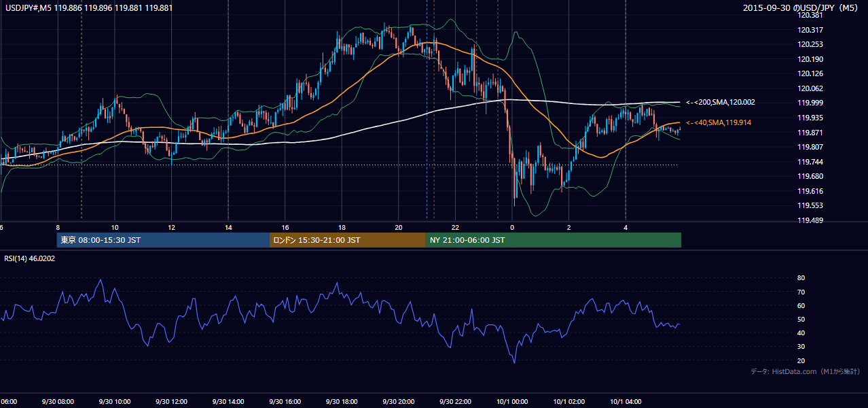Click the 9/30 18:00 time axis label
Screen dimensions: 868x408
pyautogui.click(x=342, y=402)
